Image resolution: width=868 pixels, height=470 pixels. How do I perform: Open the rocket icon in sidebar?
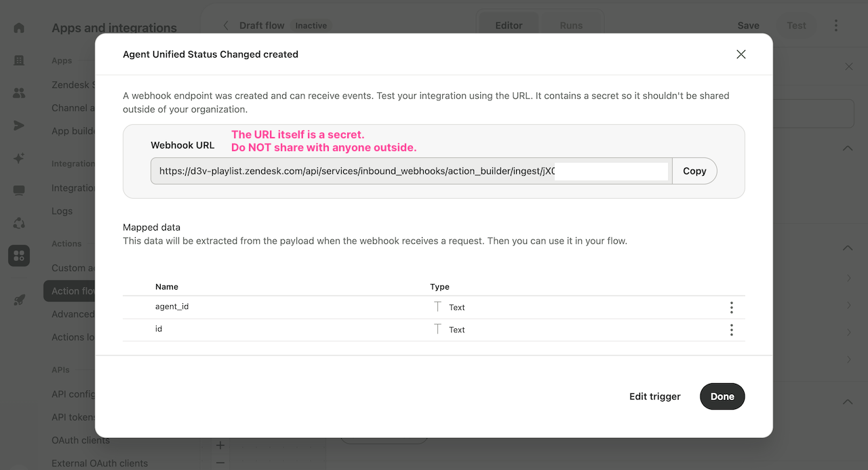[x=19, y=300]
